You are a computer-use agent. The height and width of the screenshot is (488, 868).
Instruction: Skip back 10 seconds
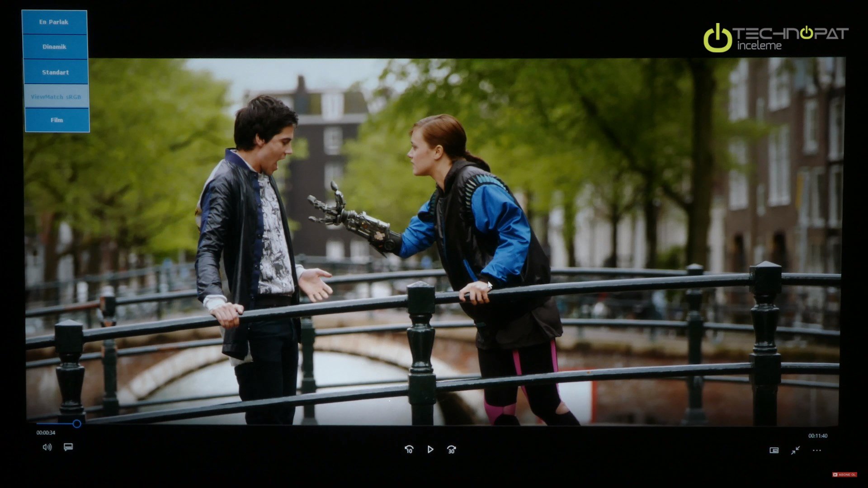coord(409,449)
